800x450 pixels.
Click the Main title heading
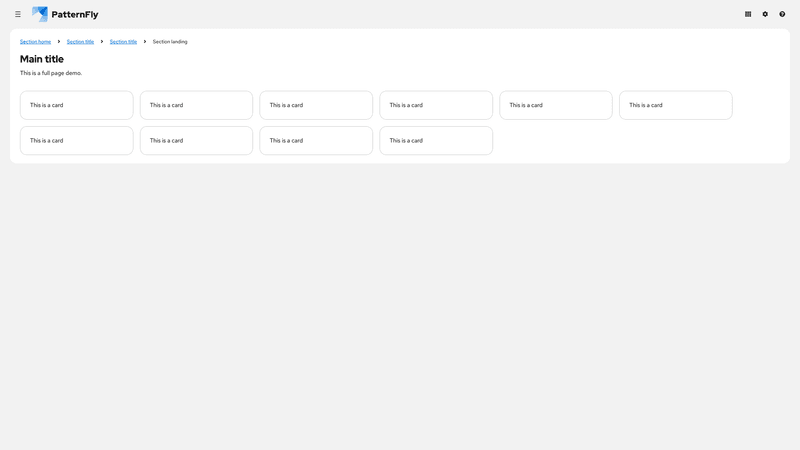[42, 59]
